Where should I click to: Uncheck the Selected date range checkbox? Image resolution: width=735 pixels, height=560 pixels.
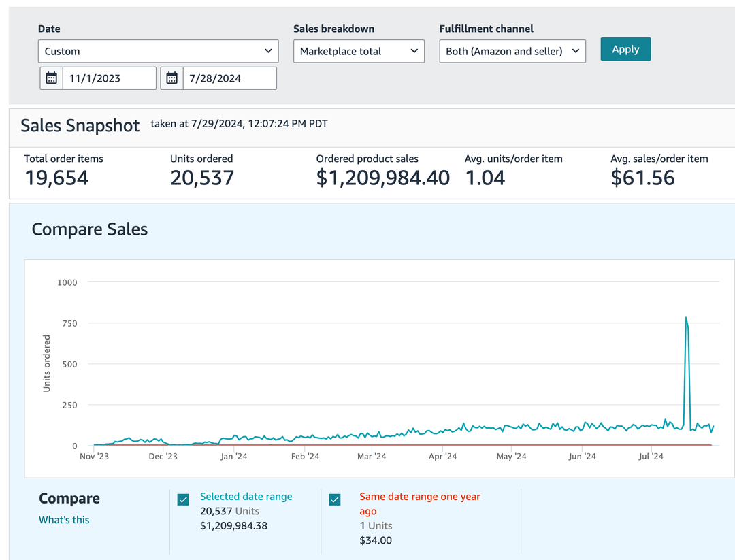pyautogui.click(x=183, y=500)
